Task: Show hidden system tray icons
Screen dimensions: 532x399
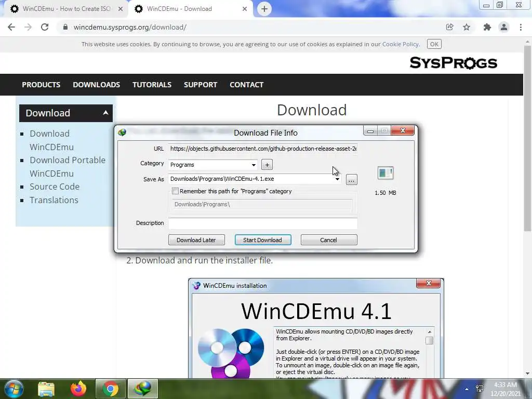Action: click(467, 389)
